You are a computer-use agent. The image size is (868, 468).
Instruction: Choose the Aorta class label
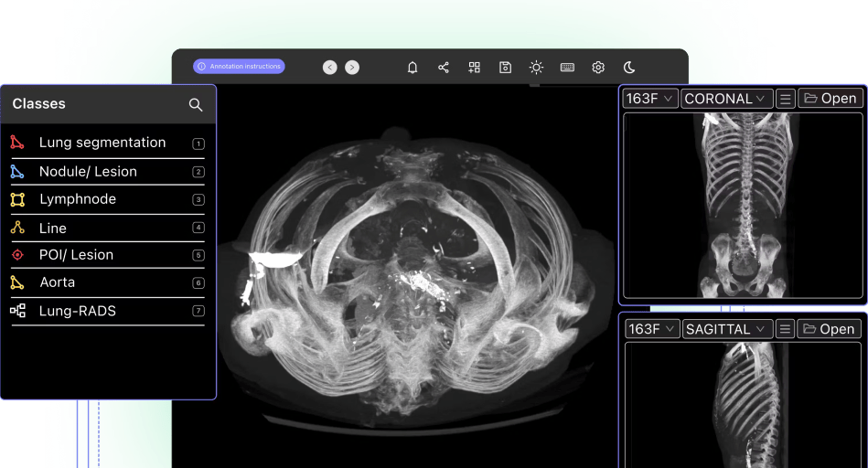pyautogui.click(x=58, y=282)
